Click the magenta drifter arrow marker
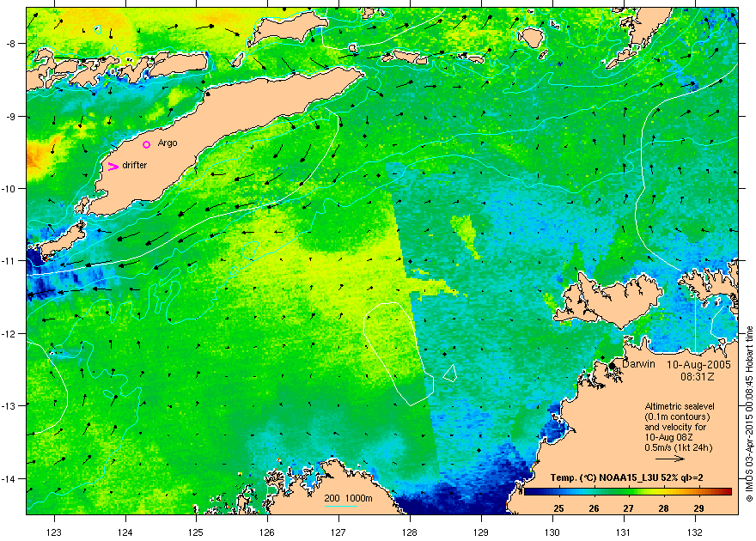The width and height of the screenshot is (756, 541). point(113,167)
